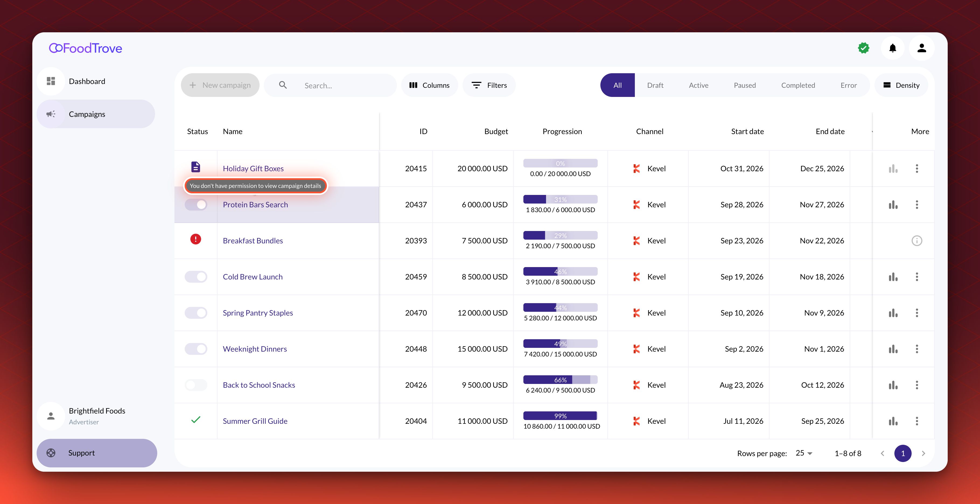Select the Paused status tab
This screenshot has width=980, height=504.
coord(744,85)
